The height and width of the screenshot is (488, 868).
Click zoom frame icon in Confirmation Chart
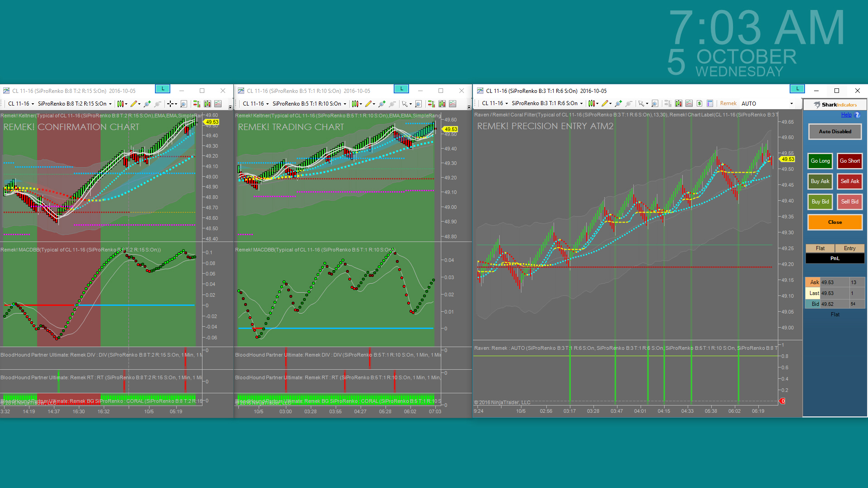[183, 104]
